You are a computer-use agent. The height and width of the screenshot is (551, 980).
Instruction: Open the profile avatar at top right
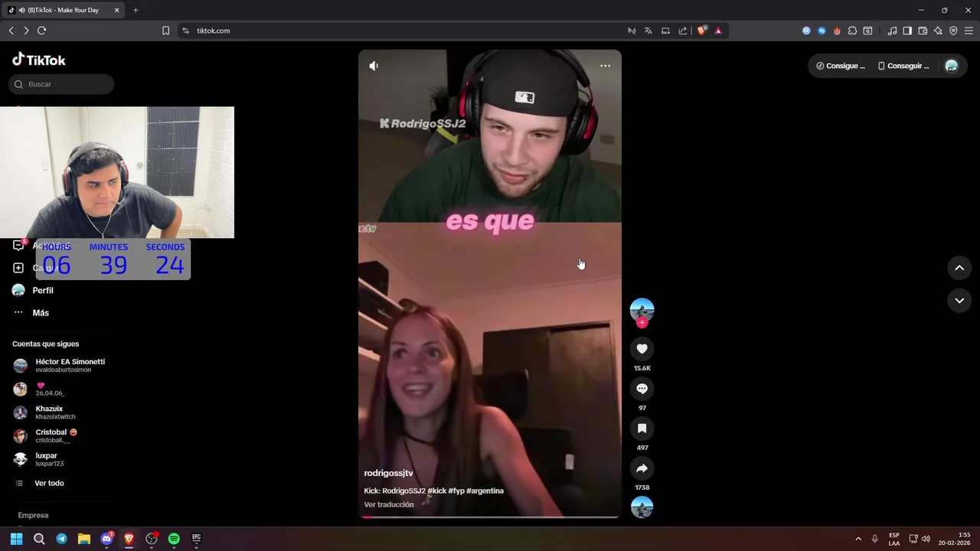click(x=952, y=66)
